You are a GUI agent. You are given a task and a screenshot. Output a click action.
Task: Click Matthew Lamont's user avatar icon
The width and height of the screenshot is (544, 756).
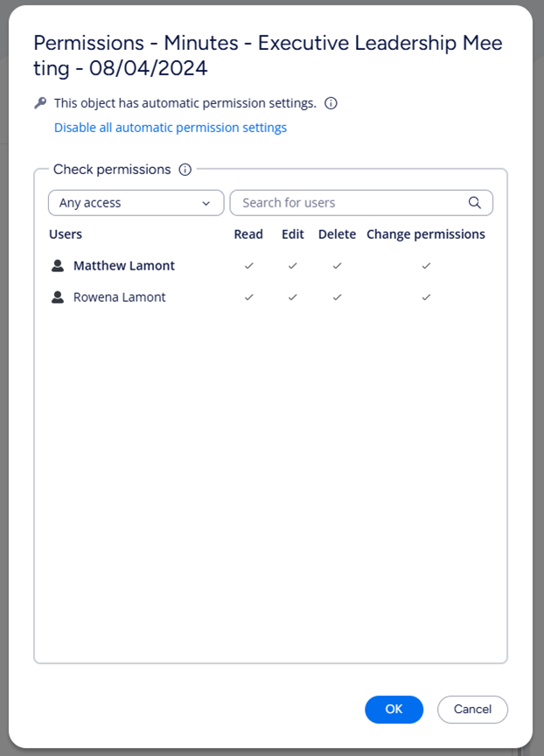(x=58, y=266)
